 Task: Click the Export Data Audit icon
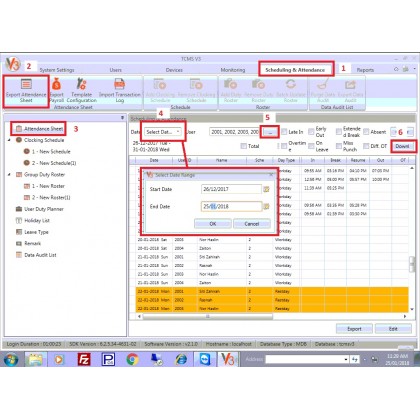click(x=350, y=85)
